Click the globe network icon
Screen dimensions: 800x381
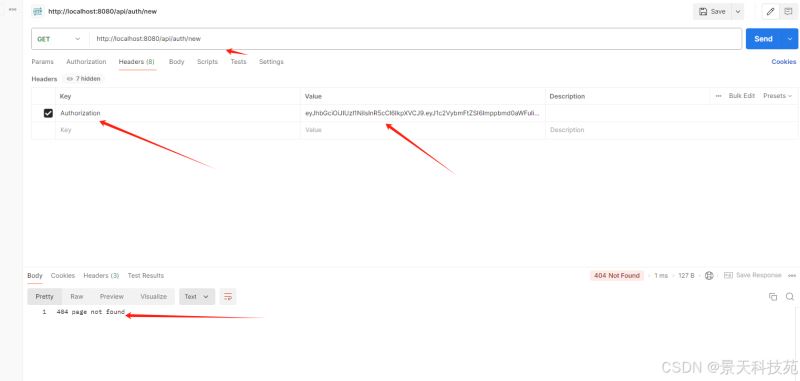[x=709, y=275]
